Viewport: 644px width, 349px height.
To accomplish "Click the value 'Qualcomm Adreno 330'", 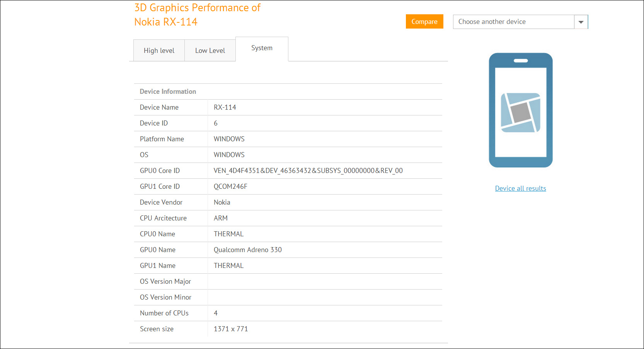I will (x=248, y=250).
